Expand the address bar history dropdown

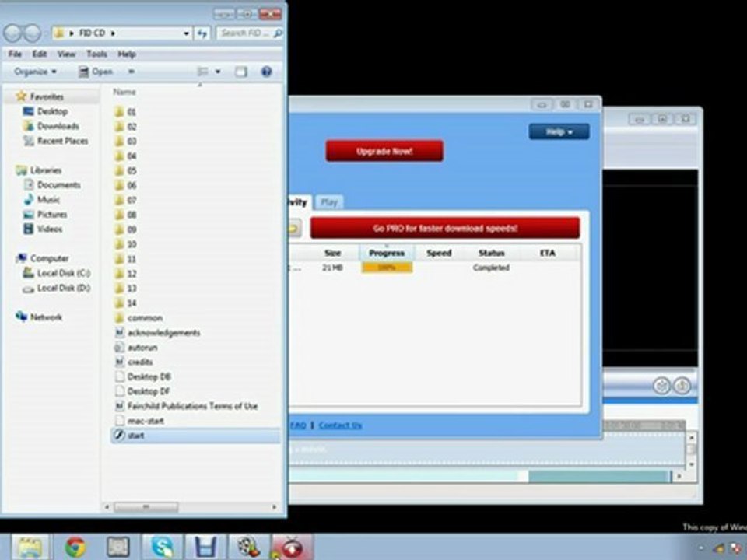point(186,33)
